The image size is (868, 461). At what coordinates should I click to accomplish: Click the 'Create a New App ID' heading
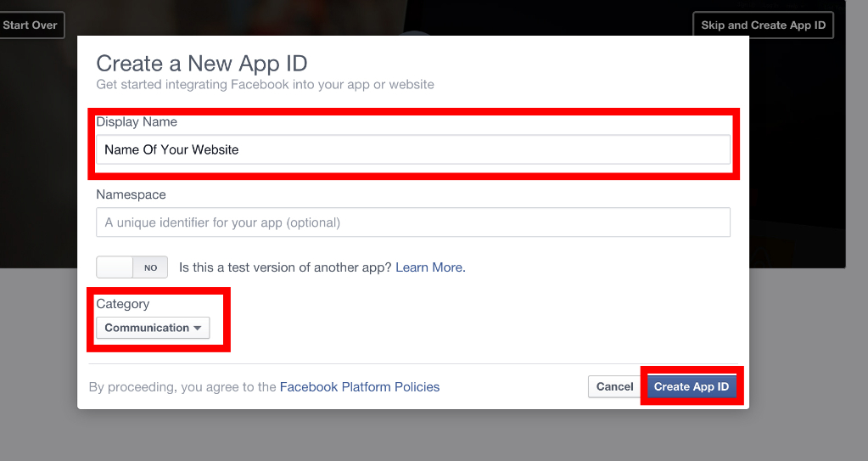201,63
